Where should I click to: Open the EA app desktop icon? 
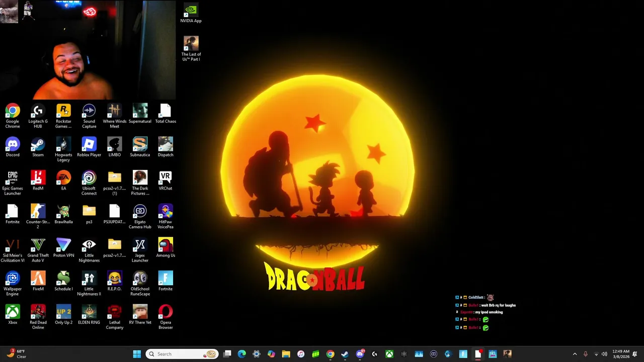pos(63,181)
